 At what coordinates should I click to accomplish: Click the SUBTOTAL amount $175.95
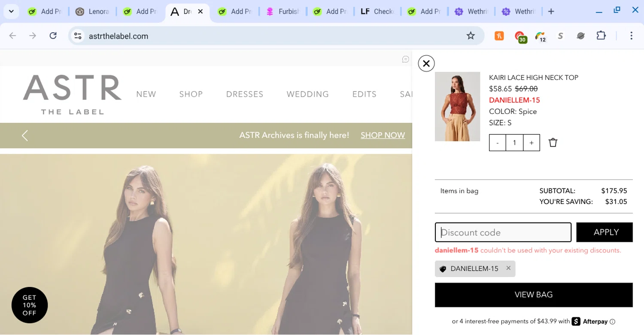(x=614, y=191)
